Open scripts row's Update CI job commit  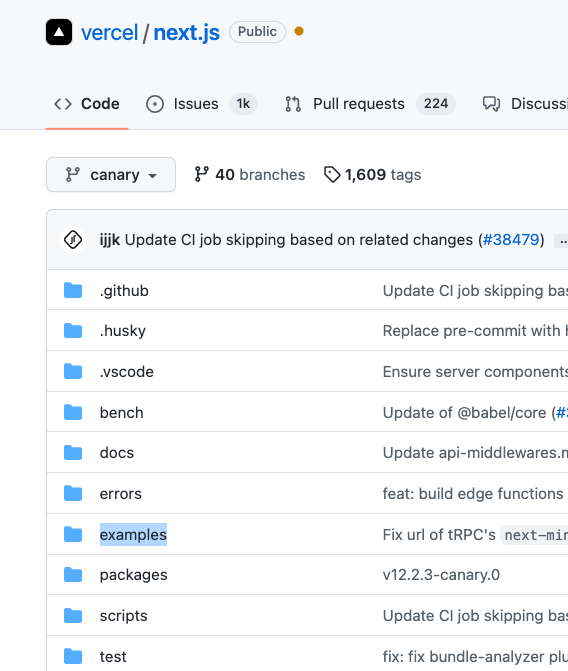(x=475, y=616)
